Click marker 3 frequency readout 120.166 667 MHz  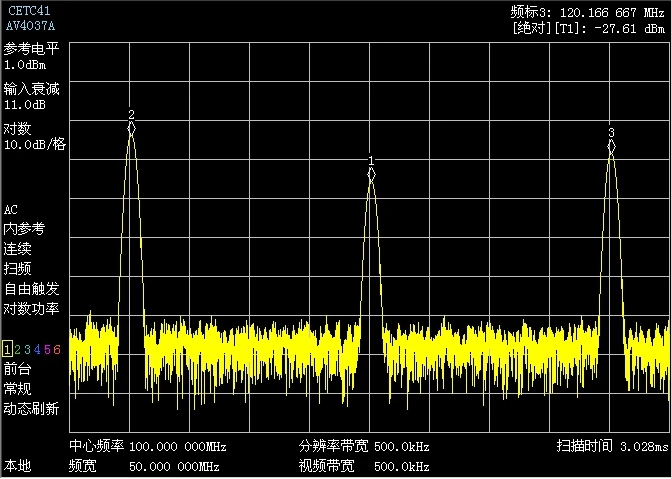612,12
